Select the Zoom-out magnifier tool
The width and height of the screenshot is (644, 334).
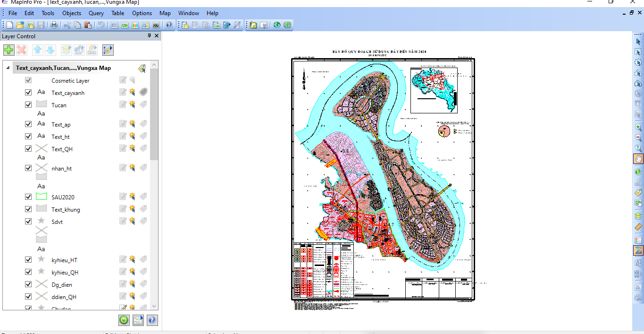coord(638,138)
